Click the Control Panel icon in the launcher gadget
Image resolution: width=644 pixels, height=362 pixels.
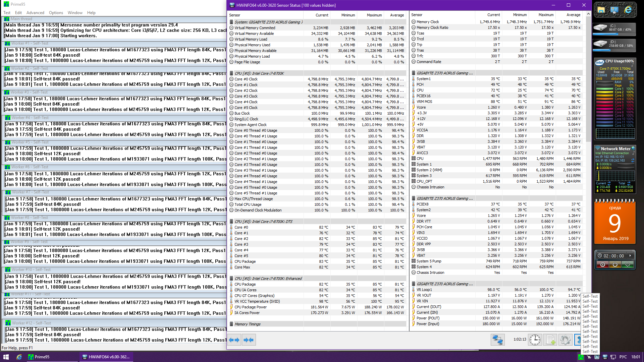(614, 10)
